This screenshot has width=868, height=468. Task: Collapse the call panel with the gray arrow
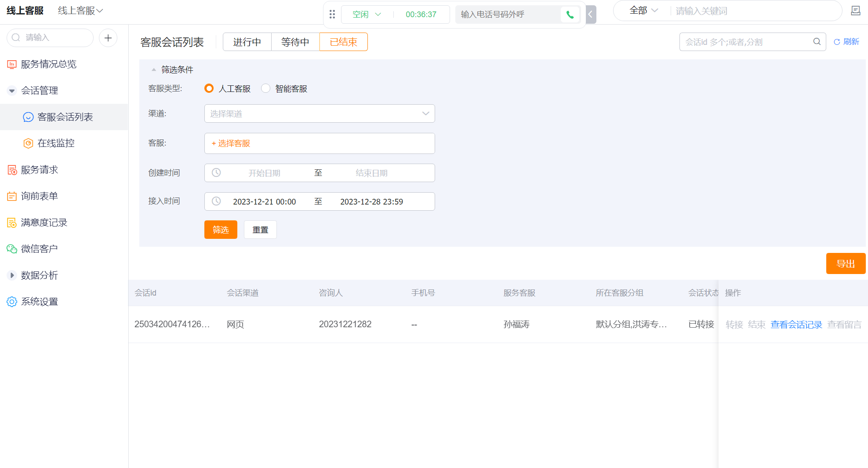(591, 15)
